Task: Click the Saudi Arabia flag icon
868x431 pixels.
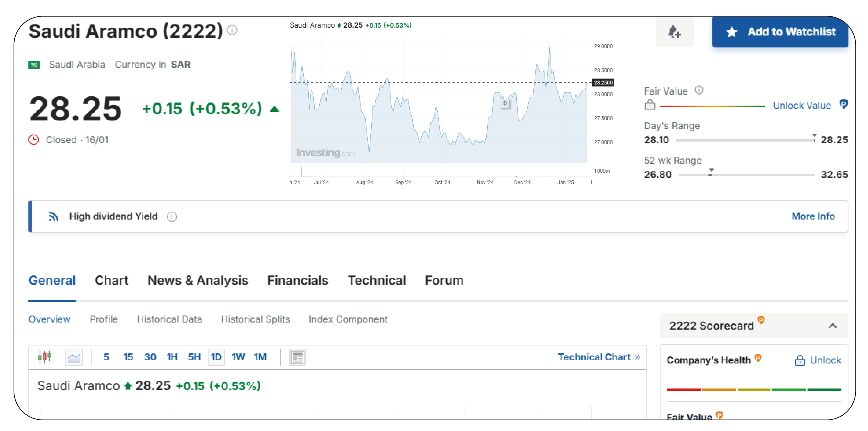Action: [34, 65]
